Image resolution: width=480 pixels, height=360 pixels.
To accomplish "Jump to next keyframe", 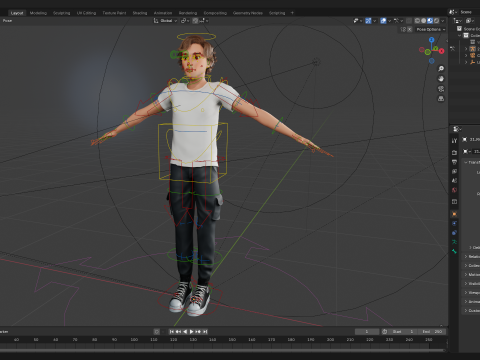I will tap(198, 332).
